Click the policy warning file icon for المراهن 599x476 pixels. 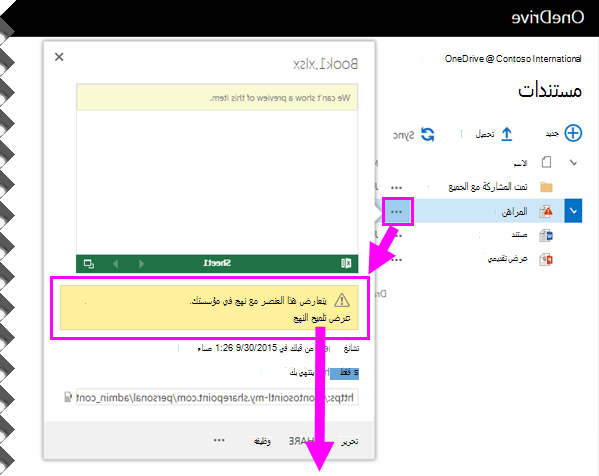click(x=546, y=211)
